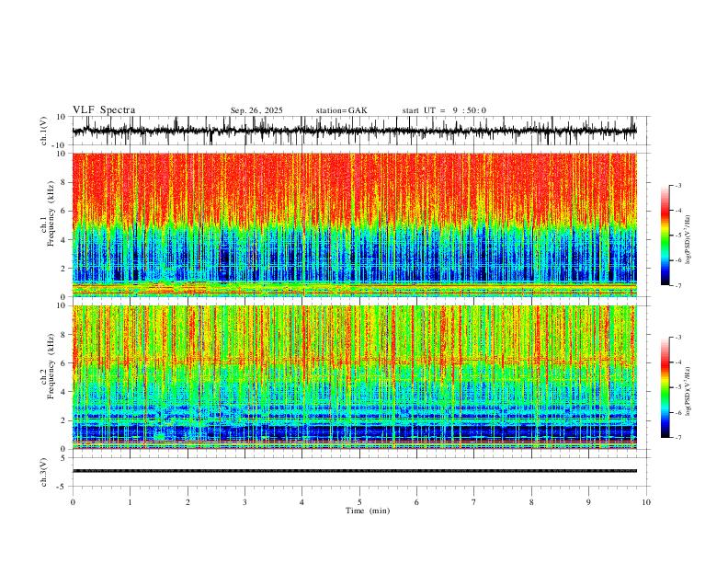
Task: Click the 'station=GAK' label
Action: 341,110
